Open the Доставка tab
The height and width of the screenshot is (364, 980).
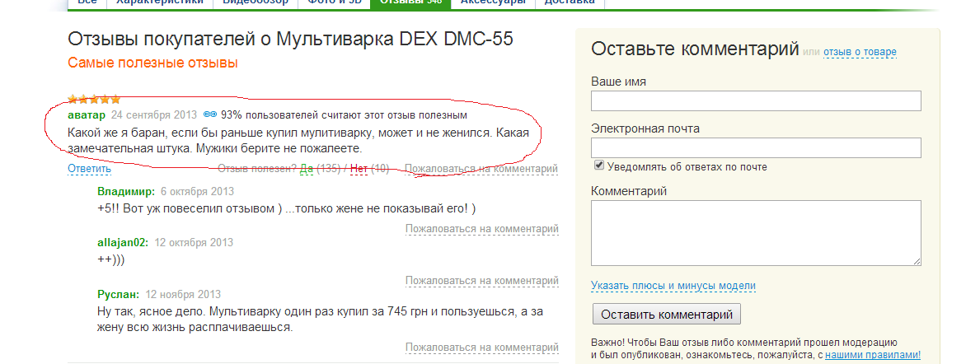click(570, 2)
